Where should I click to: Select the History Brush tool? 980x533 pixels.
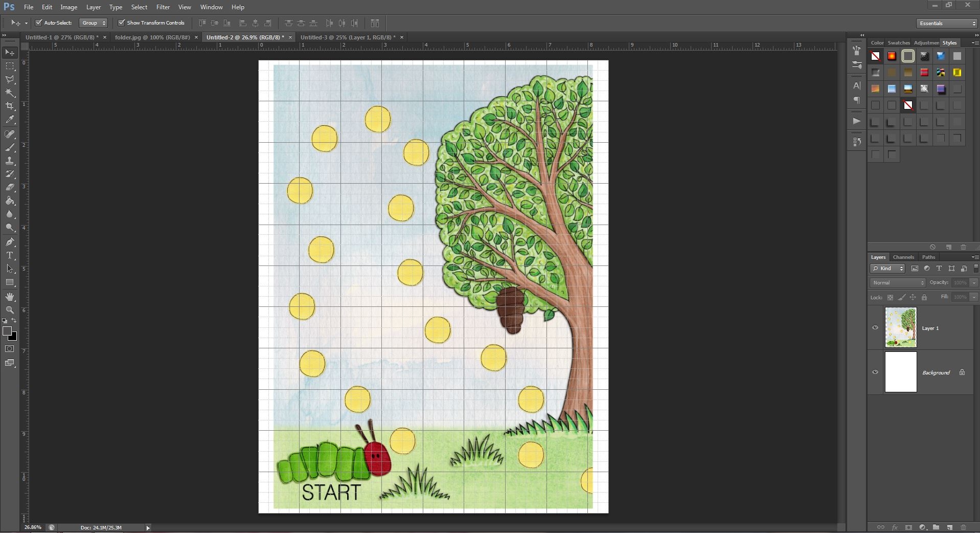tap(10, 174)
